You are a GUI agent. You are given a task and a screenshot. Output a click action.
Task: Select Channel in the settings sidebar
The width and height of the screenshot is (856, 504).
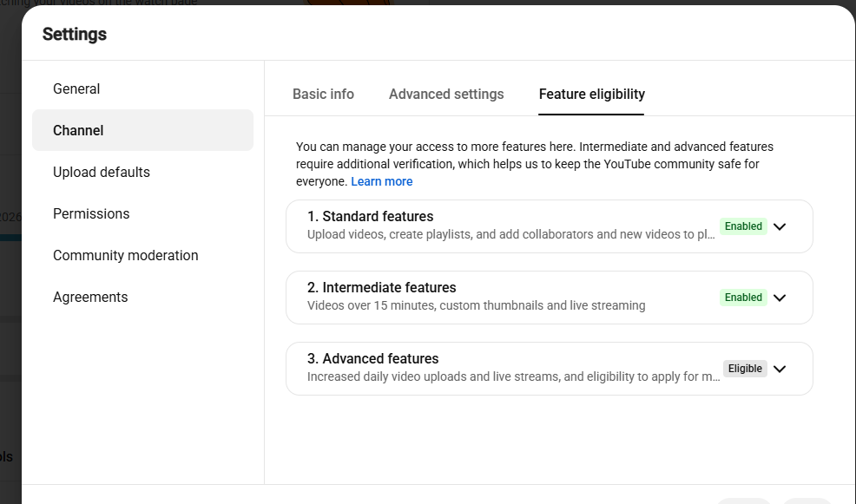point(142,130)
